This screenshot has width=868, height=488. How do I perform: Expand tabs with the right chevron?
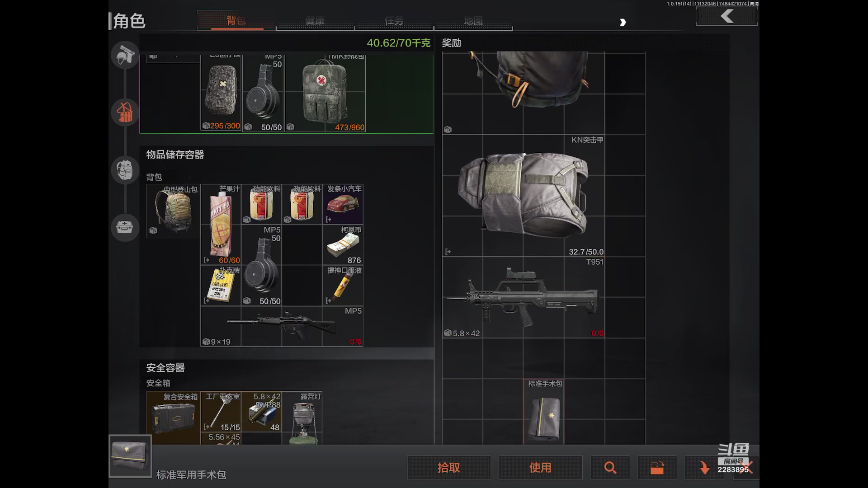click(x=623, y=22)
